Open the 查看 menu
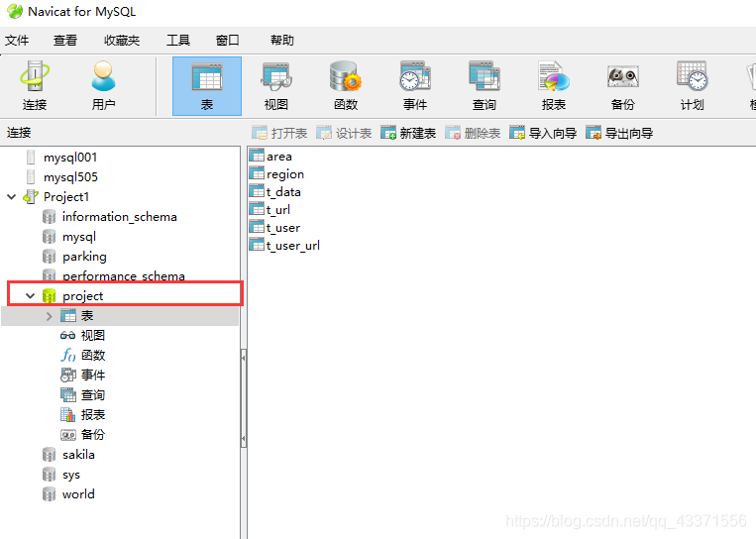This screenshot has height=539, width=756. pos(65,40)
